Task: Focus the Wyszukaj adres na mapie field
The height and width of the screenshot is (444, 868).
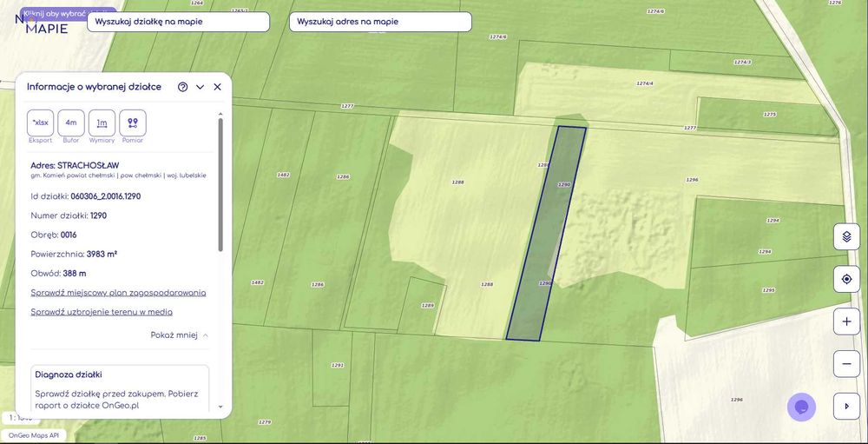Action: click(x=380, y=22)
